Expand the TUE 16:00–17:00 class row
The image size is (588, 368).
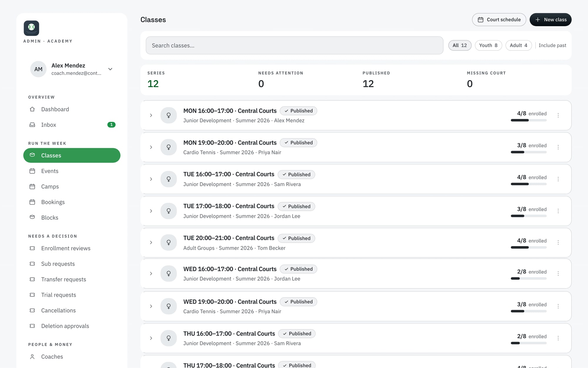point(151,179)
